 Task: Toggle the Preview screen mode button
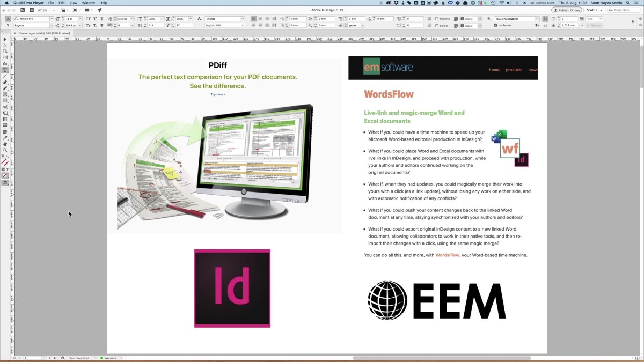[x=5, y=183]
